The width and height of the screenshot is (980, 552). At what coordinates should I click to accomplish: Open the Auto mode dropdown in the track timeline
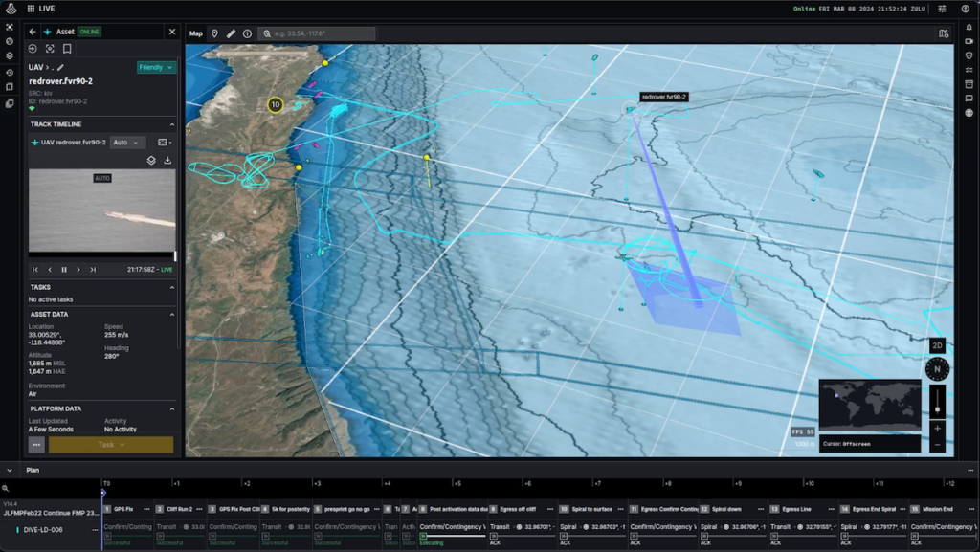[126, 143]
